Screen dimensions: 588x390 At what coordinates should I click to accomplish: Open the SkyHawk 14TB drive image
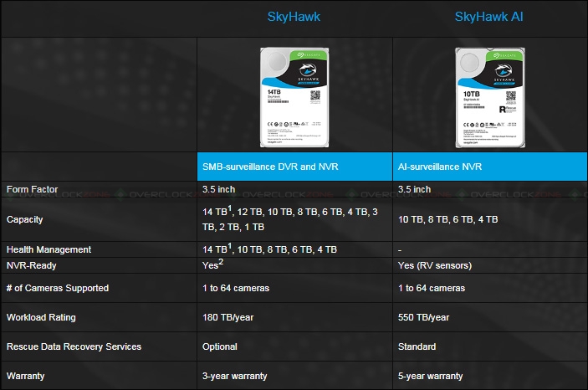click(x=294, y=97)
